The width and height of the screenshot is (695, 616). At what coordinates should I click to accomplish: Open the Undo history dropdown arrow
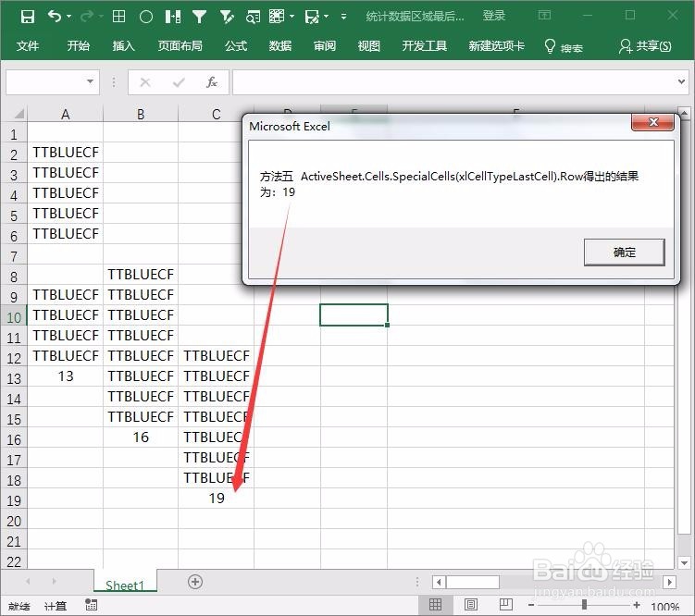click(x=69, y=17)
